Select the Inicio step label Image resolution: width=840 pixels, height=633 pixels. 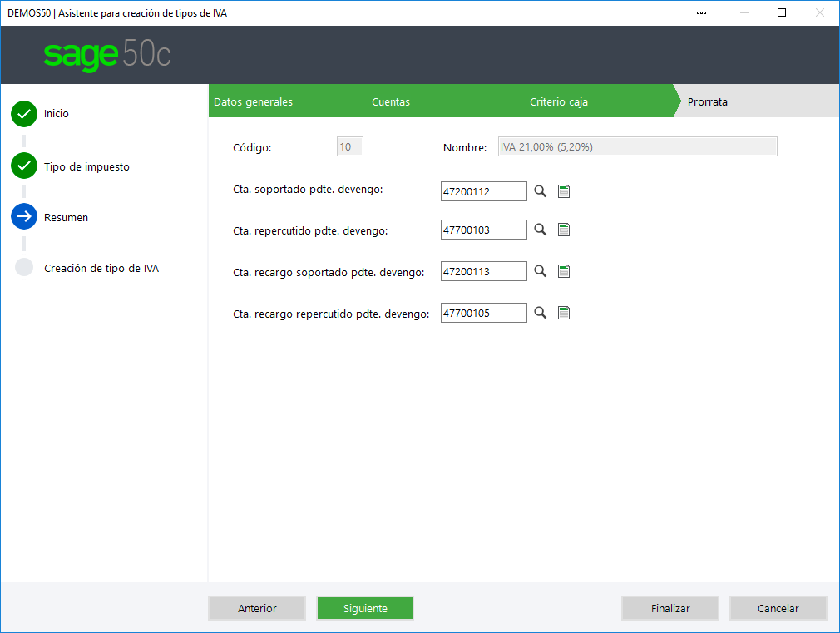(x=57, y=114)
